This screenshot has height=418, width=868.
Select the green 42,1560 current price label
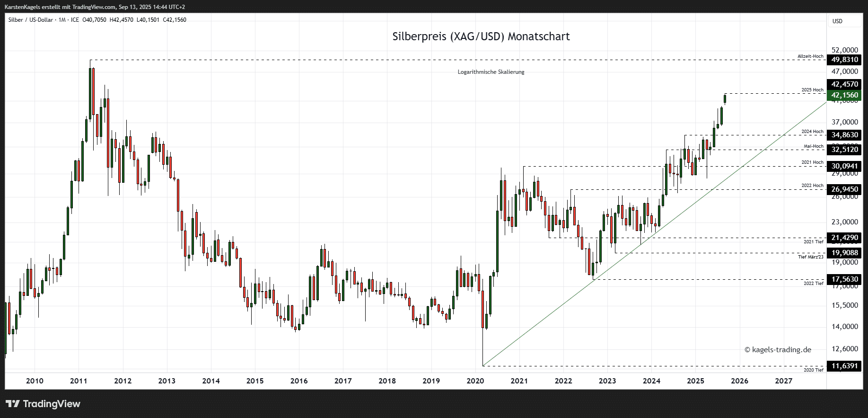pyautogui.click(x=844, y=95)
